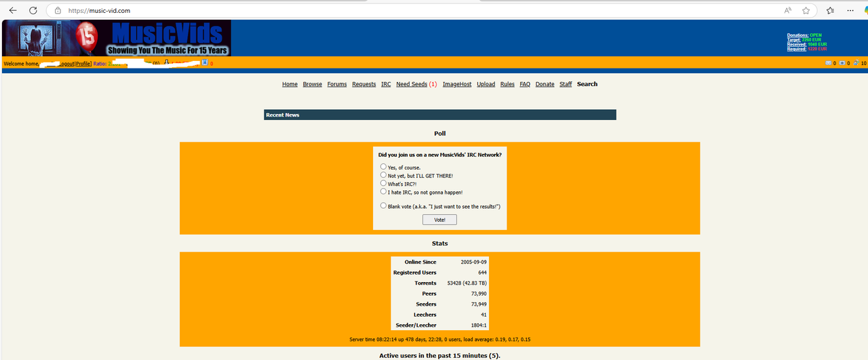Viewport: 868px width, 360px height.
Task: Click the friends icon showing 10
Action: (856, 63)
